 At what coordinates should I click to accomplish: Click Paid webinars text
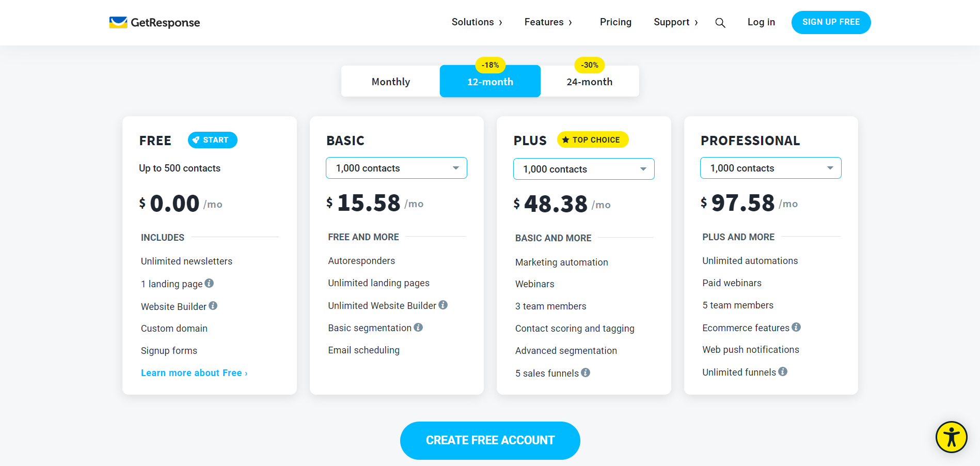click(x=732, y=283)
